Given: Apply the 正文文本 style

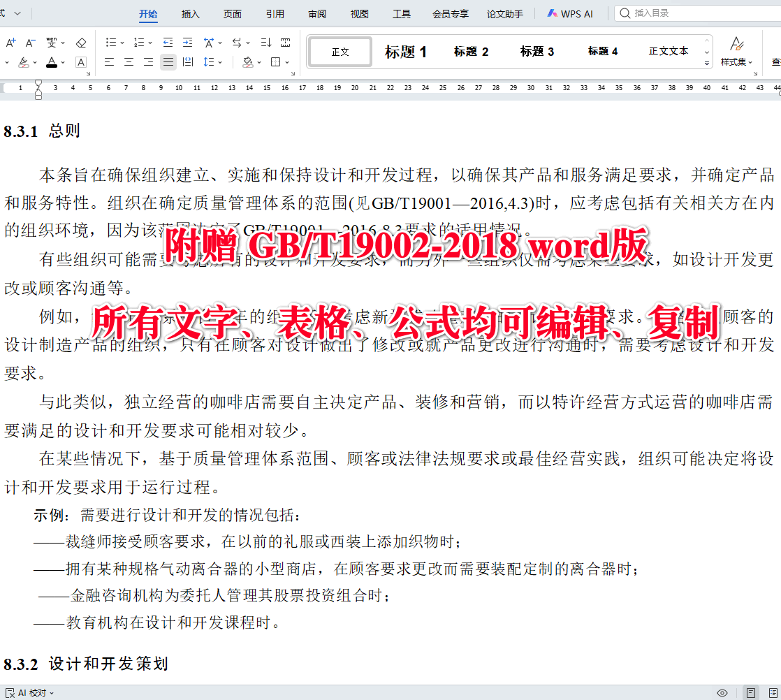Looking at the screenshot, I should tap(669, 52).
